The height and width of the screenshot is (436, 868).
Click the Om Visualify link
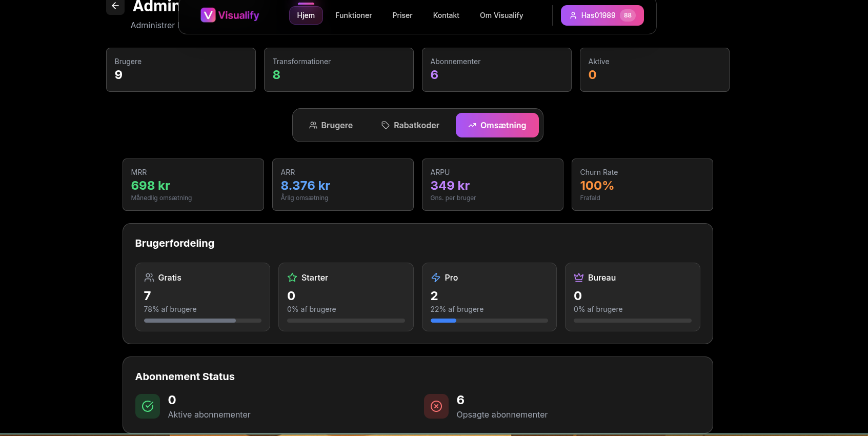point(501,15)
